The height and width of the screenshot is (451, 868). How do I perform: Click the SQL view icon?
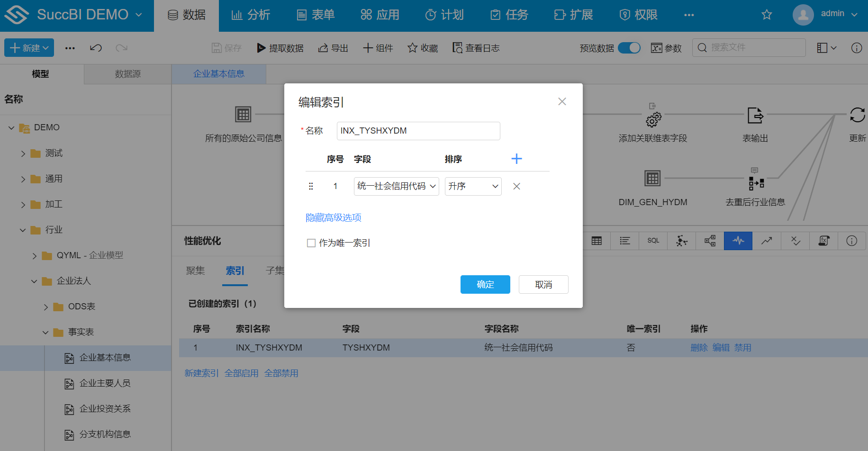point(653,241)
